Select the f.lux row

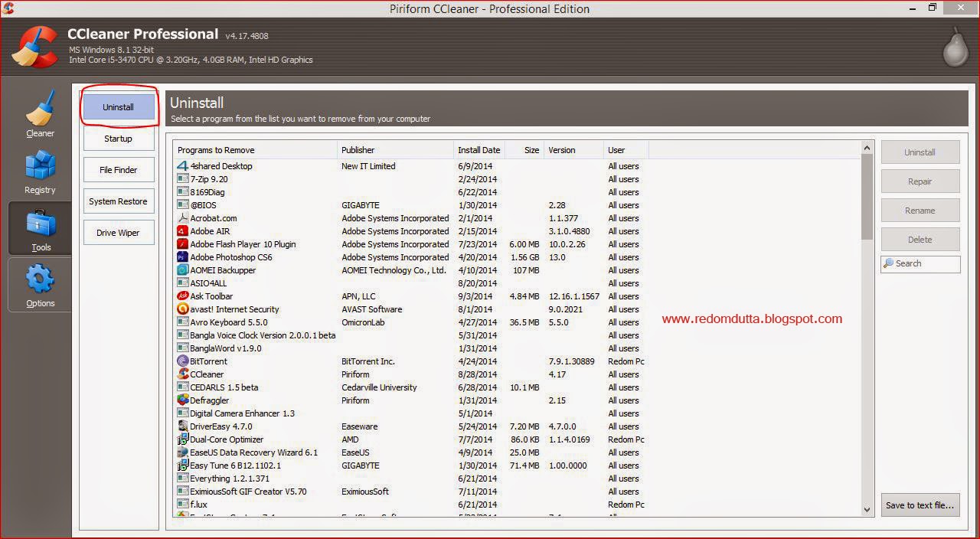click(x=517, y=505)
